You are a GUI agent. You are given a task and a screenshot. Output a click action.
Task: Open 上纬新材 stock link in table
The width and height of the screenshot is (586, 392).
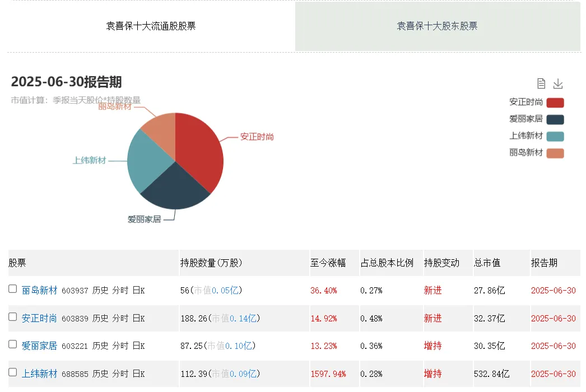point(39,374)
